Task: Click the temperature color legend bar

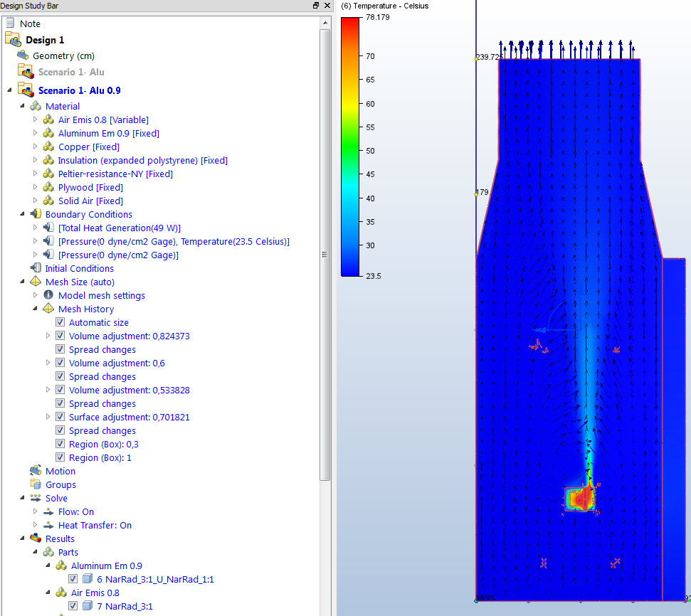Action: tap(350, 146)
